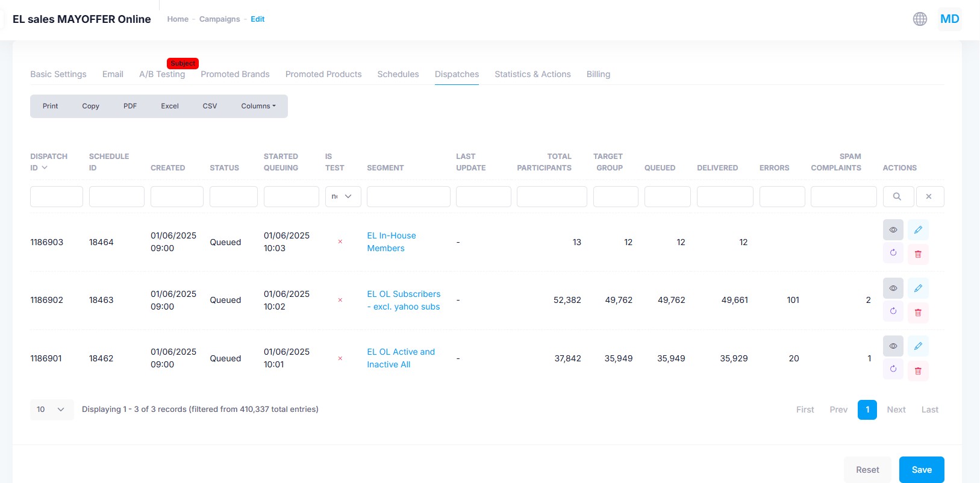The image size is (980, 483).
Task: Focus the Status filter field
Action: point(234,196)
